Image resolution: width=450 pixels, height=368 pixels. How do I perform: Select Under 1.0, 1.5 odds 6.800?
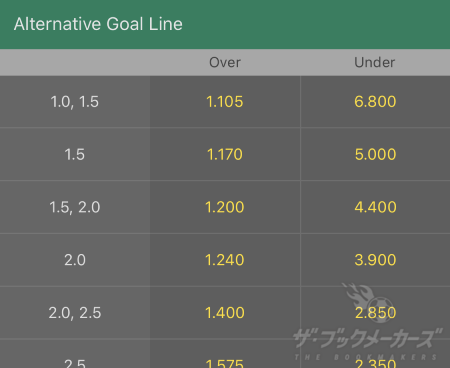(x=375, y=102)
